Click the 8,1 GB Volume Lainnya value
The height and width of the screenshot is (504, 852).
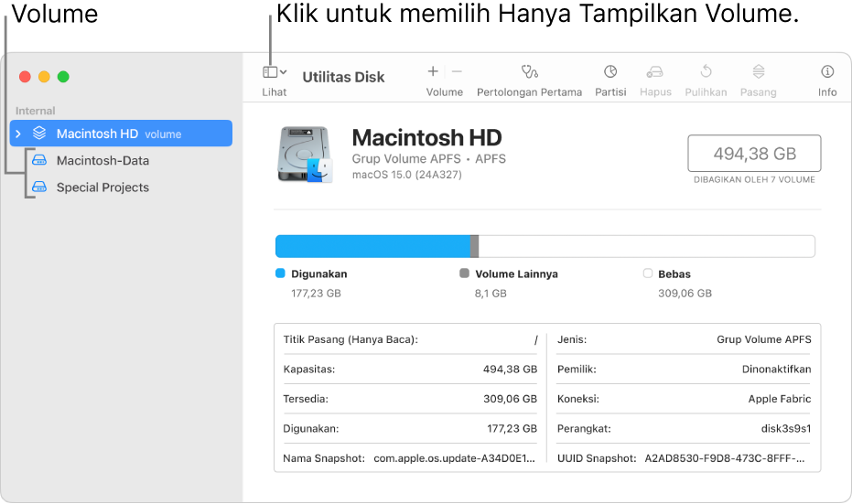coord(491,294)
